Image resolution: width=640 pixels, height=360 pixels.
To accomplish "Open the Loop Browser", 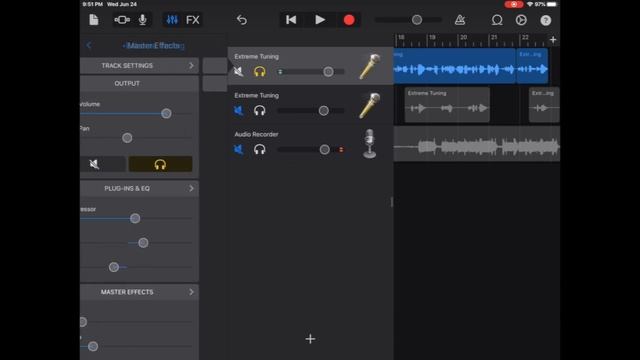I will 497,20.
